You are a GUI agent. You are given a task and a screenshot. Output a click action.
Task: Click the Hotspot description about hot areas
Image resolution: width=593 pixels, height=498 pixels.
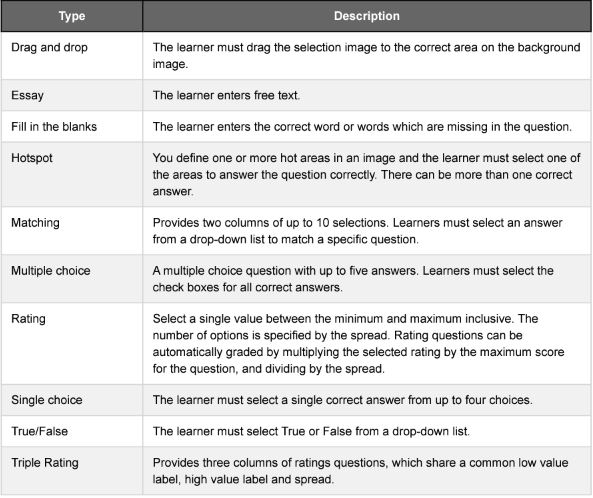tap(366, 175)
